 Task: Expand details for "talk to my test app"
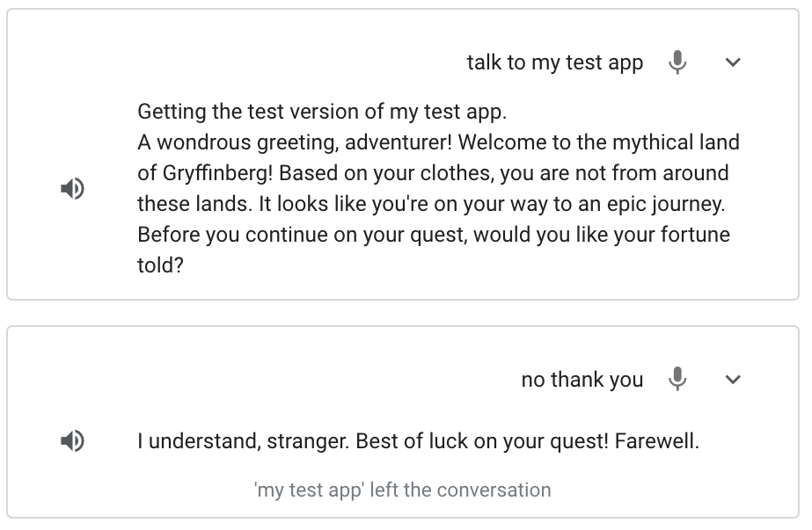(733, 62)
